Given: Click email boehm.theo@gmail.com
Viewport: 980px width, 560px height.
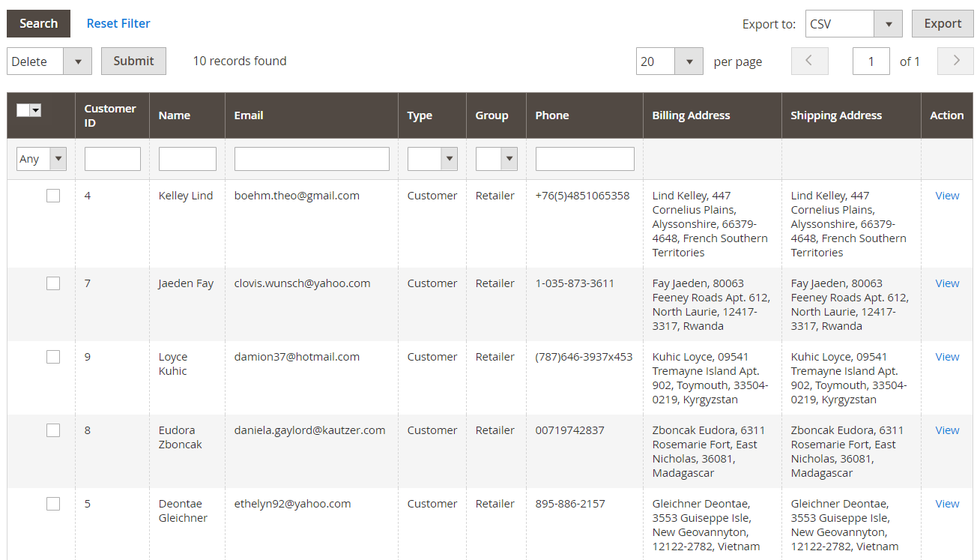Looking at the screenshot, I should coord(297,196).
